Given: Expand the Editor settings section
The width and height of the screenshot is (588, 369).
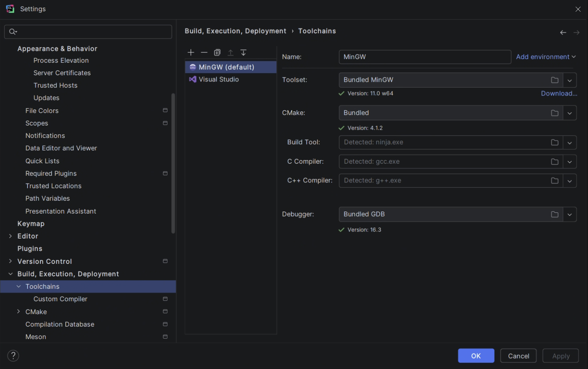Looking at the screenshot, I should point(10,236).
